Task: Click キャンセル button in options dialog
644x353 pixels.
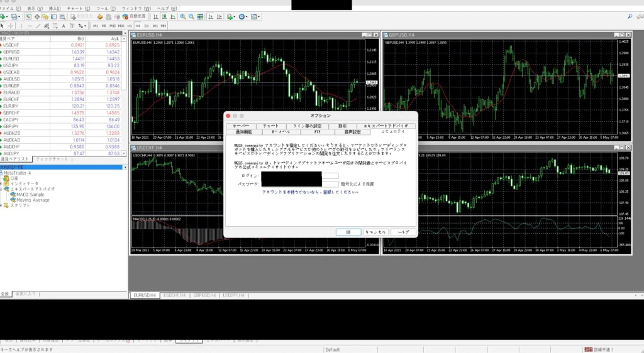Action: click(x=375, y=232)
